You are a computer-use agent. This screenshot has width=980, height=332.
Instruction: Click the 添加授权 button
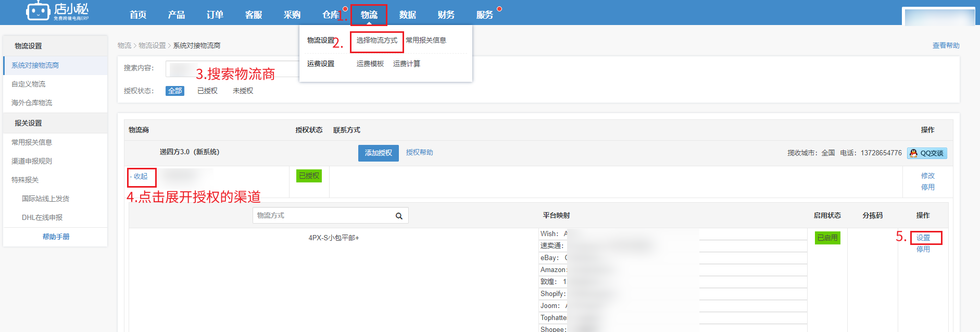379,153
